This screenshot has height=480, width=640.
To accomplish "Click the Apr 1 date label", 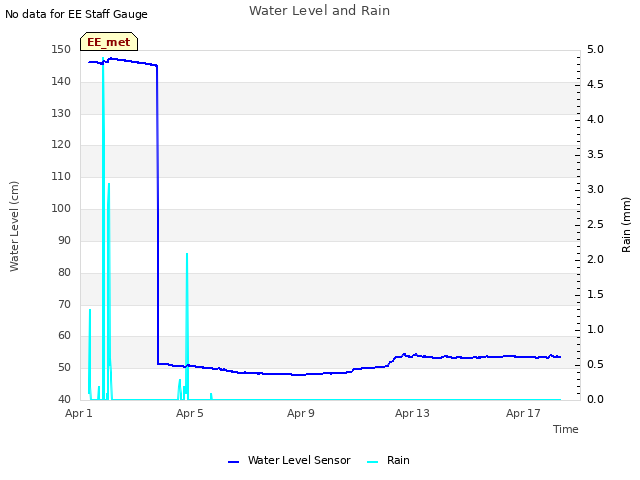I will point(79,413).
